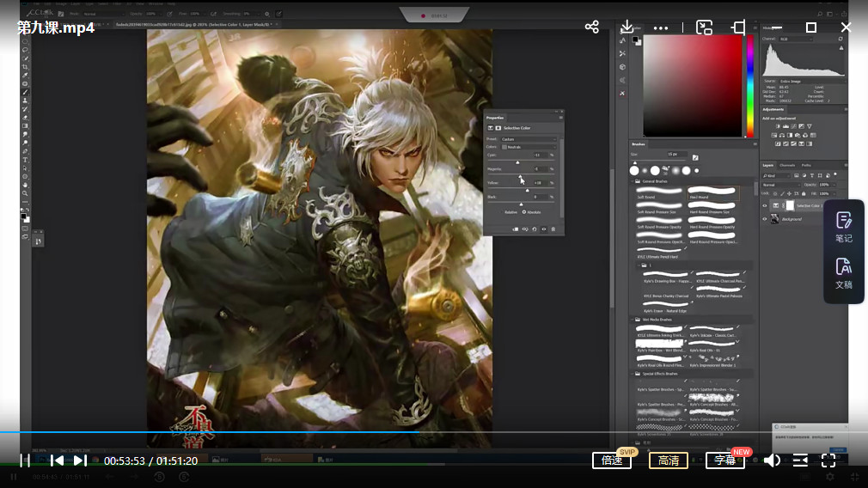Select the Relative radio option

coord(508,212)
